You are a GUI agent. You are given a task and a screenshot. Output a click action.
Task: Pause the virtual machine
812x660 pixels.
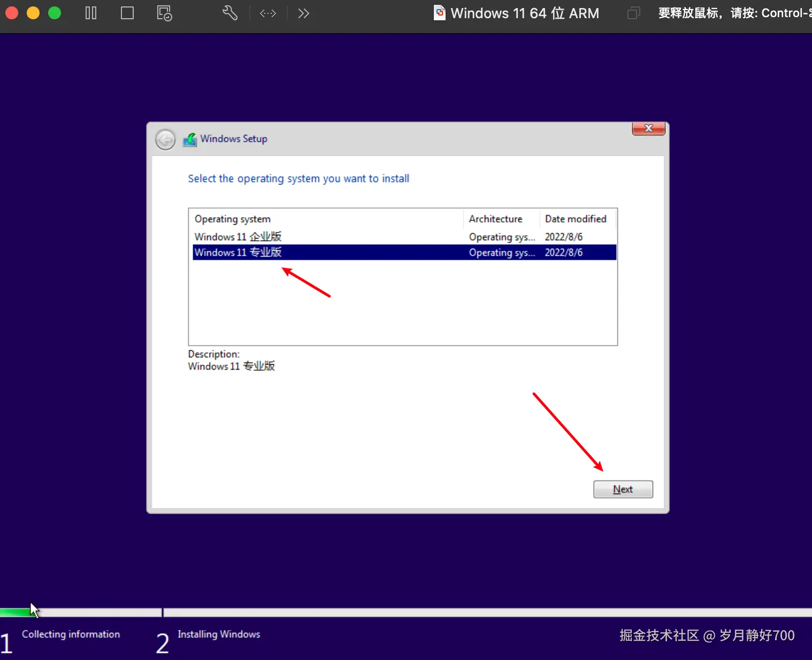[x=91, y=13]
